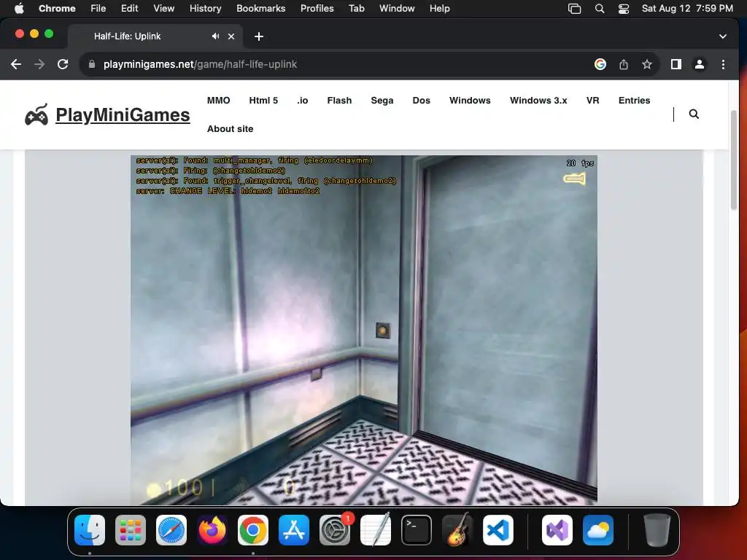Click the flashlight HUD icon in game
Image resolution: width=747 pixels, height=560 pixels.
575,179
